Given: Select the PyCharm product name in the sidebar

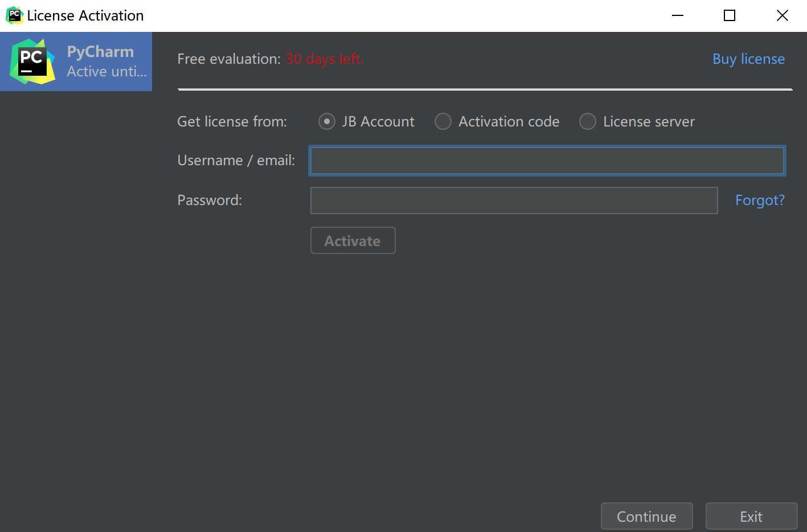Looking at the screenshot, I should click(100, 52).
